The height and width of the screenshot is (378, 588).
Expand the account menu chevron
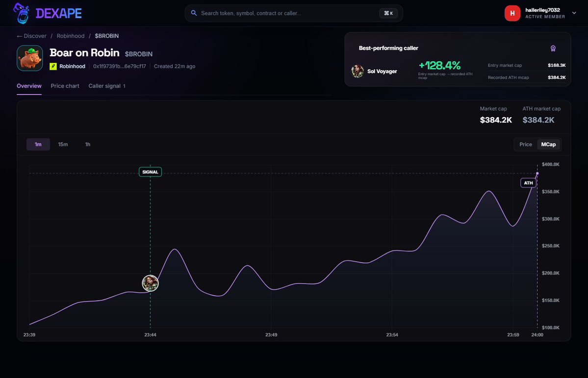pyautogui.click(x=574, y=13)
